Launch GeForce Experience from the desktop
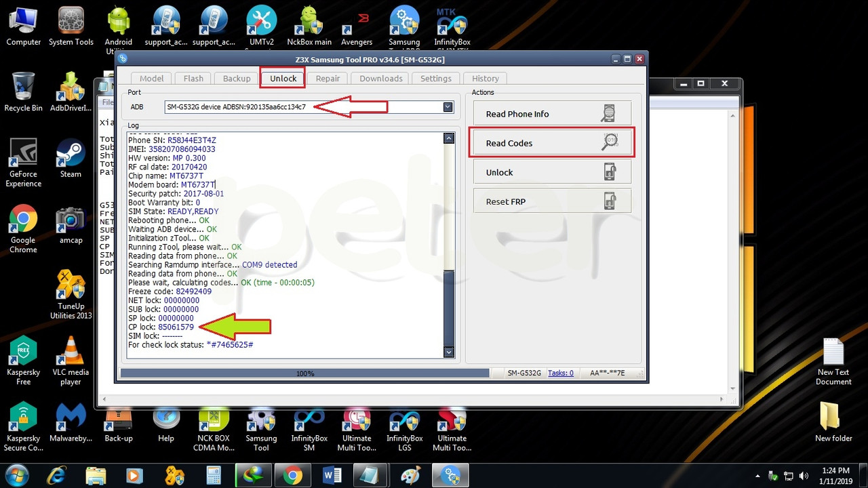 coord(23,163)
